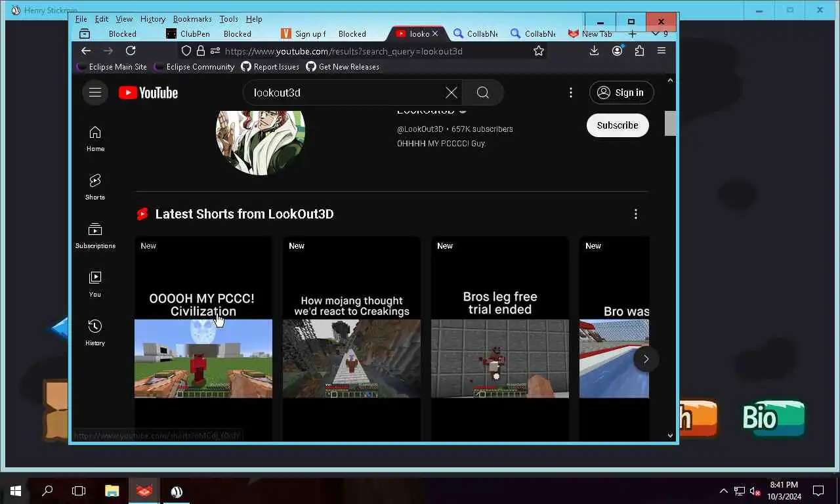The width and height of the screenshot is (840, 504).
Task: Bookmark this page with the star icon
Action: click(x=539, y=51)
